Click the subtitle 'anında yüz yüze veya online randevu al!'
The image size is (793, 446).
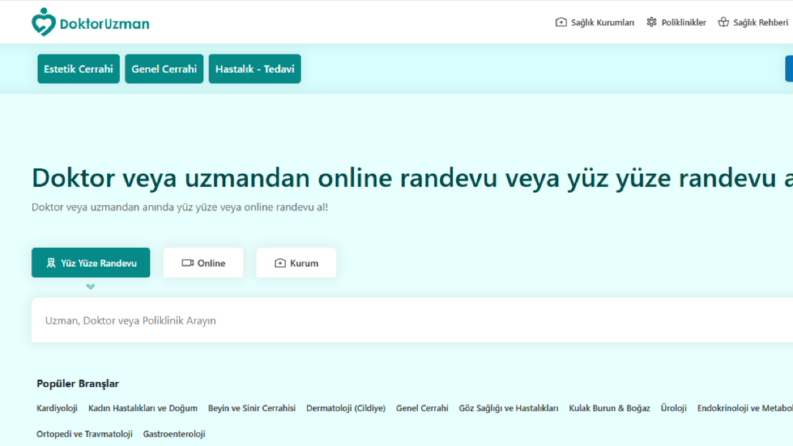pyautogui.click(x=235, y=207)
